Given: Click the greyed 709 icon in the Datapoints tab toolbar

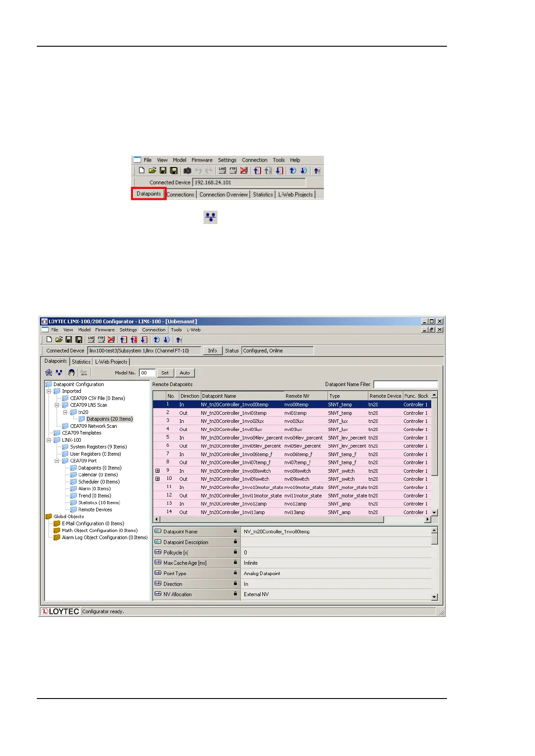Looking at the screenshot, I should tap(84, 373).
